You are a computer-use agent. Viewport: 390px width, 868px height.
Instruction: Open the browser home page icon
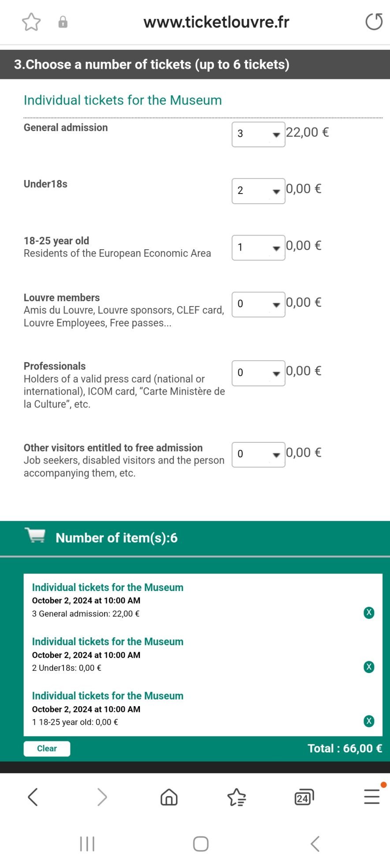[x=169, y=797]
